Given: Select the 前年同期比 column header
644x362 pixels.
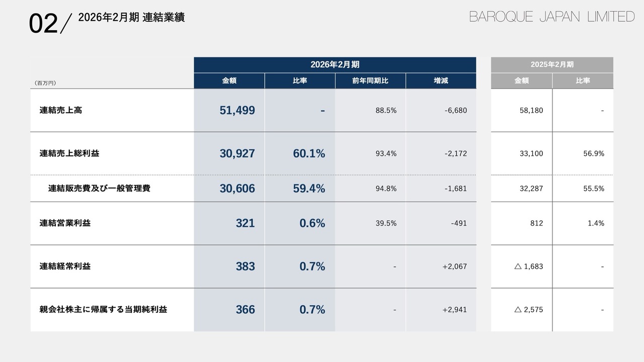Looking at the screenshot, I should coord(370,80).
